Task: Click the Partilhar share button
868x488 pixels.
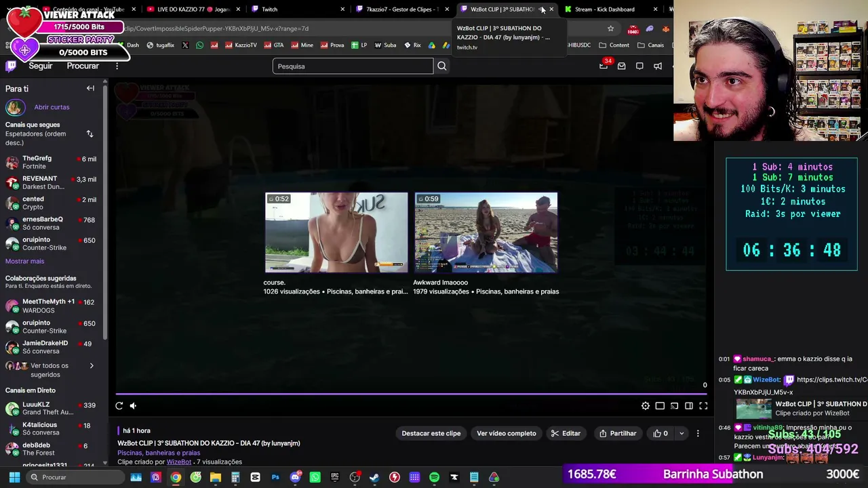Action: pyautogui.click(x=618, y=433)
